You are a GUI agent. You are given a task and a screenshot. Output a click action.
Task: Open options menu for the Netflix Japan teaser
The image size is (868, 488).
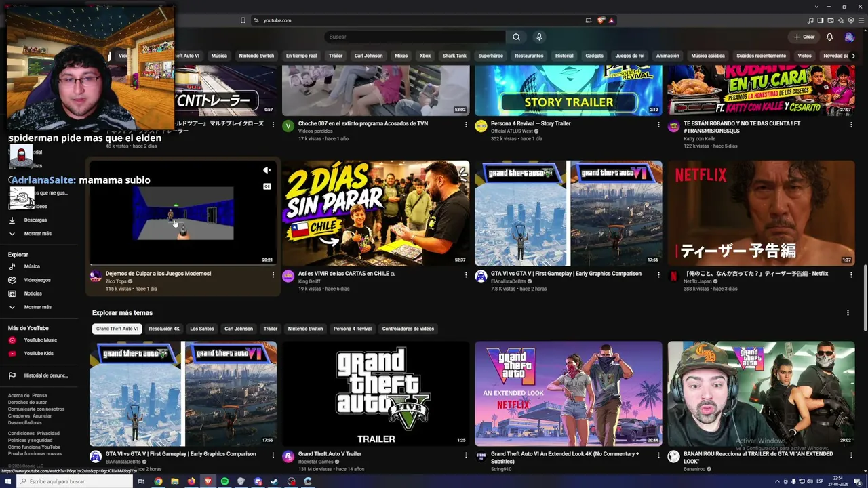click(851, 275)
